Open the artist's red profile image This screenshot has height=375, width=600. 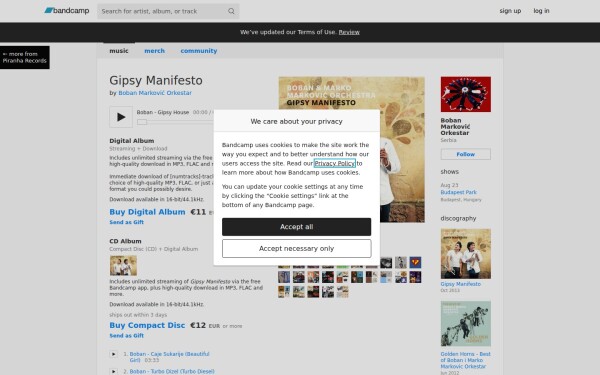(466, 94)
